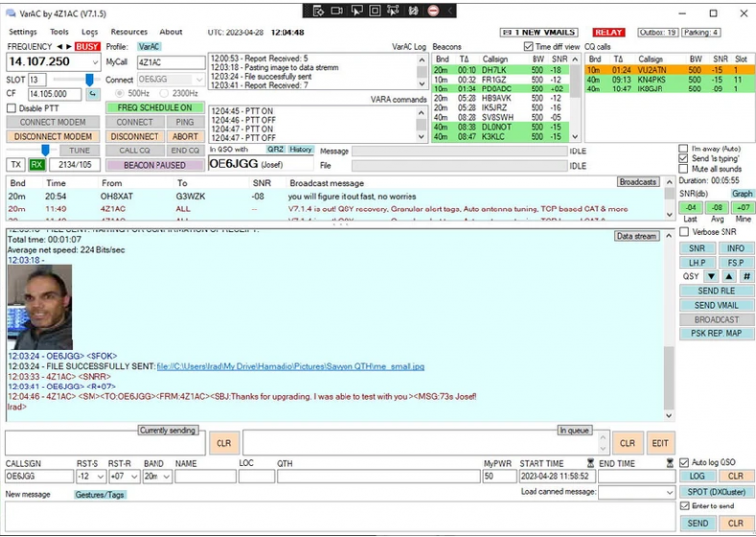Toggle the Mute all sounds checkbox
Image resolution: width=756 pixels, height=537 pixels.
coord(684,169)
